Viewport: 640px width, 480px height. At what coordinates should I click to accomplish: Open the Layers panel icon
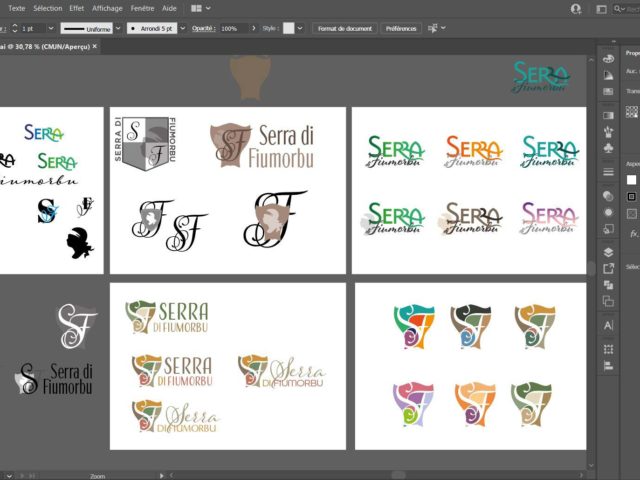608,252
